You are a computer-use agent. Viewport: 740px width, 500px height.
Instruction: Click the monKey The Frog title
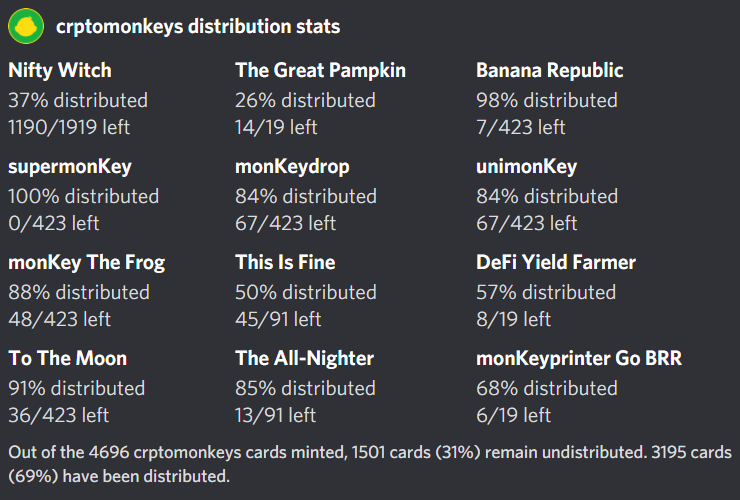tap(87, 263)
